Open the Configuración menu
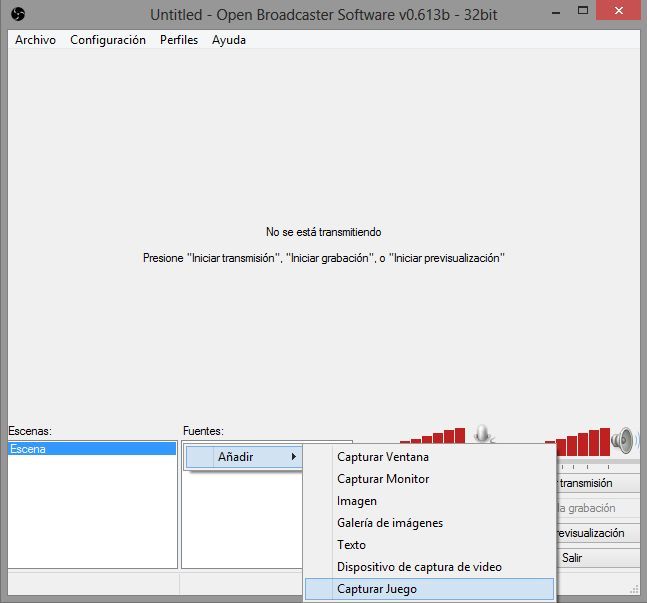Screen dimensions: 647x603 point(108,40)
